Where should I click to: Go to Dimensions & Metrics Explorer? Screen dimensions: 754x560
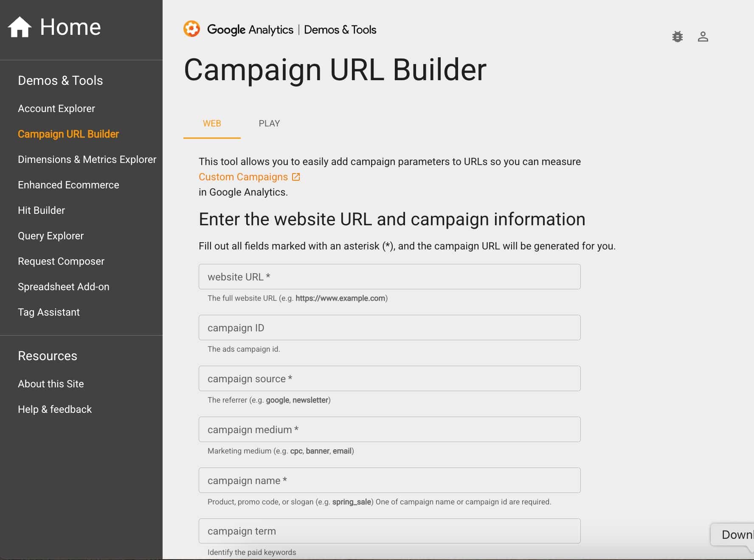(x=87, y=160)
